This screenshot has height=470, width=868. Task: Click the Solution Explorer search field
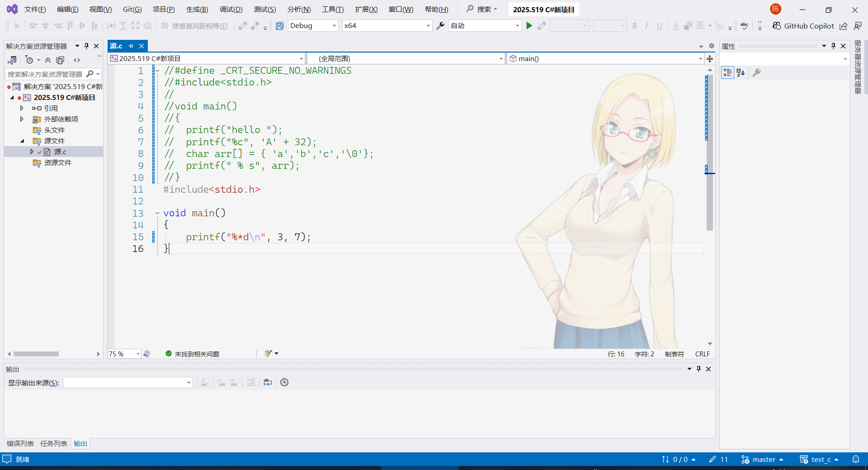(x=45, y=74)
